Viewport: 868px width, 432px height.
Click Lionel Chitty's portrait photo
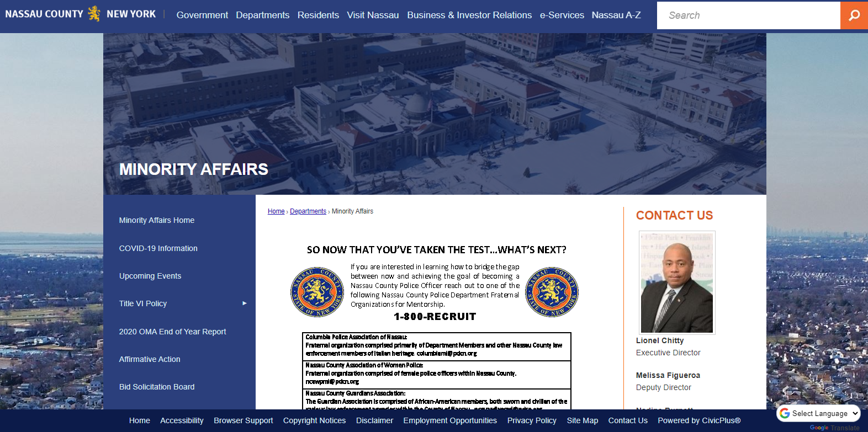click(676, 282)
